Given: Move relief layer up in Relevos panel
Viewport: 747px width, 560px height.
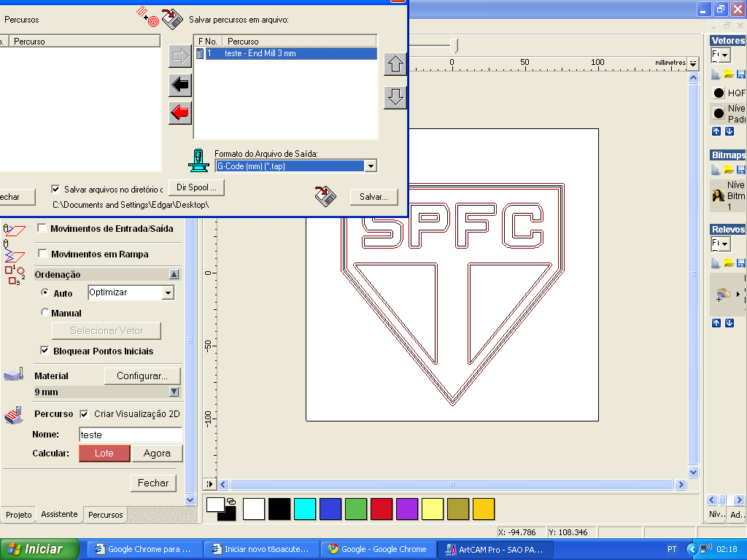Looking at the screenshot, I should [716, 323].
